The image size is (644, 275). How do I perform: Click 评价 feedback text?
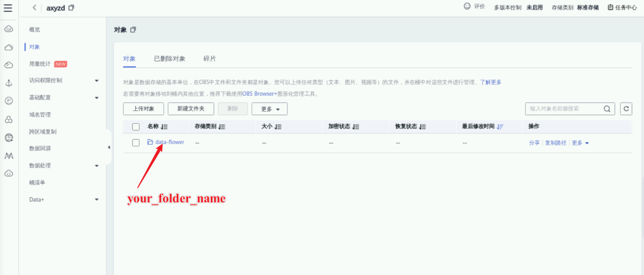coord(479,7)
